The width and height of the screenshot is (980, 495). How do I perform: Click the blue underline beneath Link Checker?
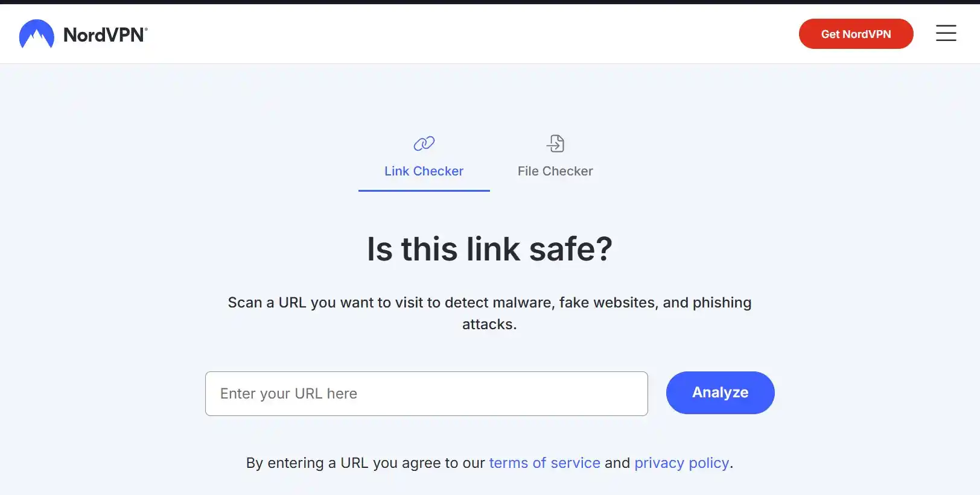[424, 191]
